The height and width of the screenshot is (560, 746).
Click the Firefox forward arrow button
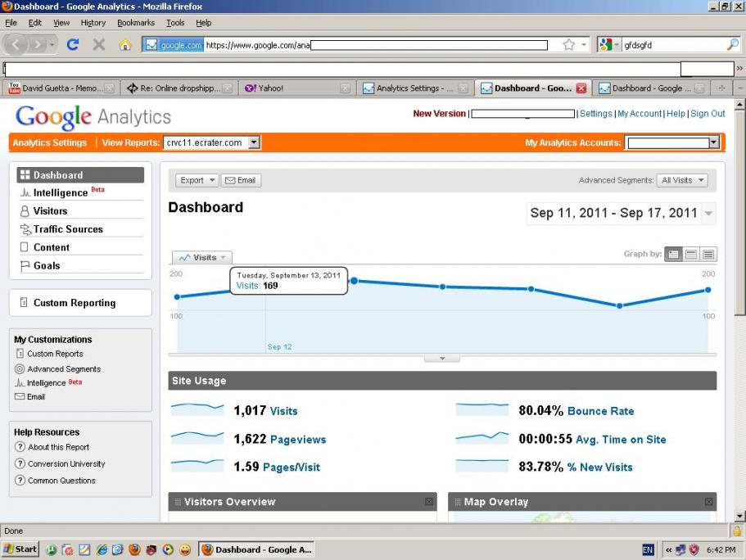[x=37, y=45]
